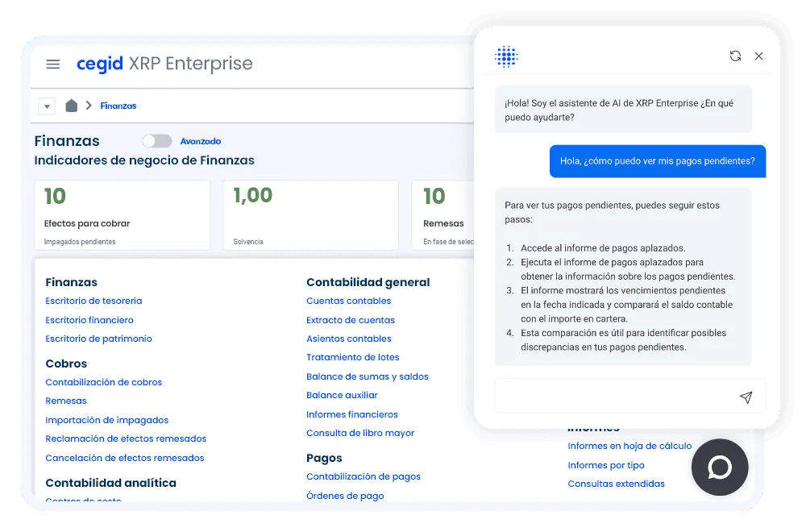This screenshot has width=806, height=532.
Task: Open the Efectos para cobrar indicator card
Action: click(123, 215)
